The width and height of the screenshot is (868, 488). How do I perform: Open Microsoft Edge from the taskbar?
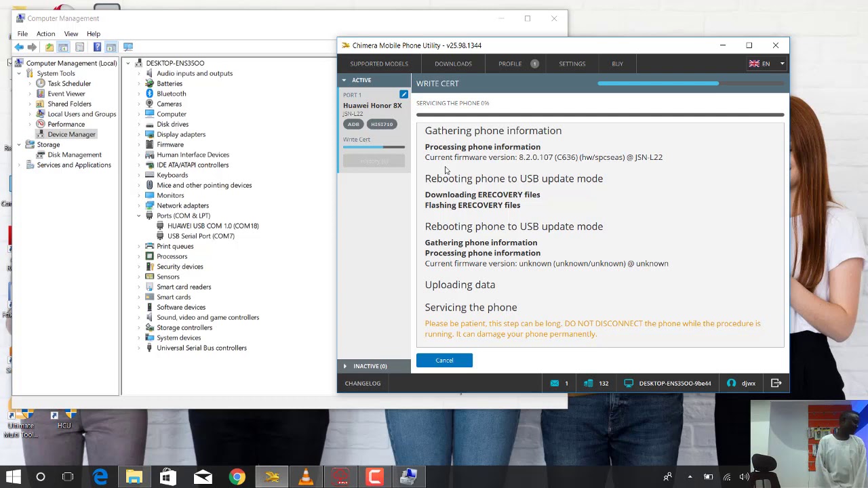(x=100, y=477)
